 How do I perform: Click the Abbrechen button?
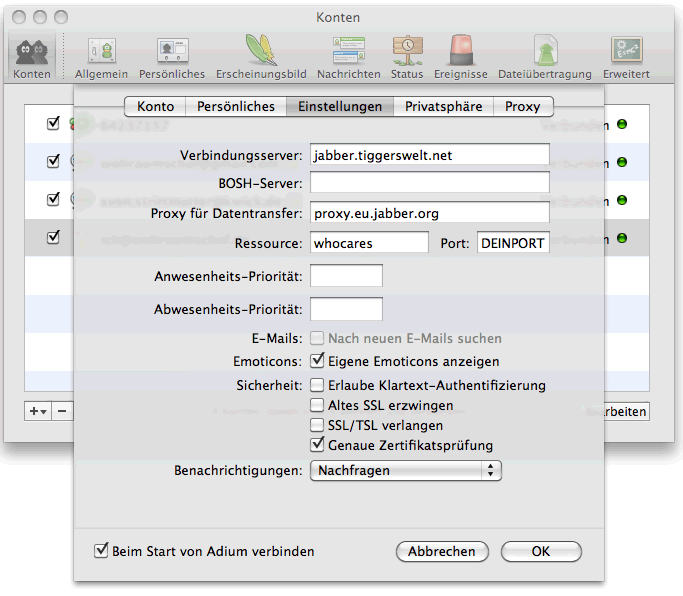(x=442, y=552)
